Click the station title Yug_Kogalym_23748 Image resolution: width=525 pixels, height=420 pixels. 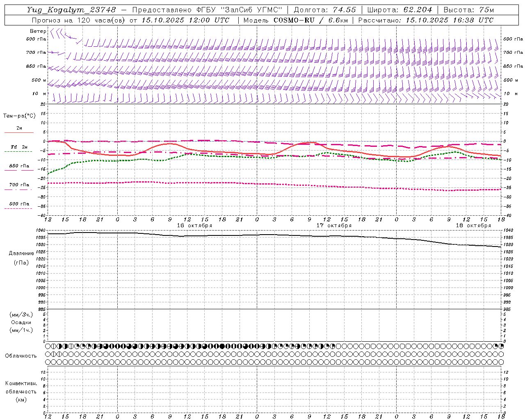click(x=71, y=10)
